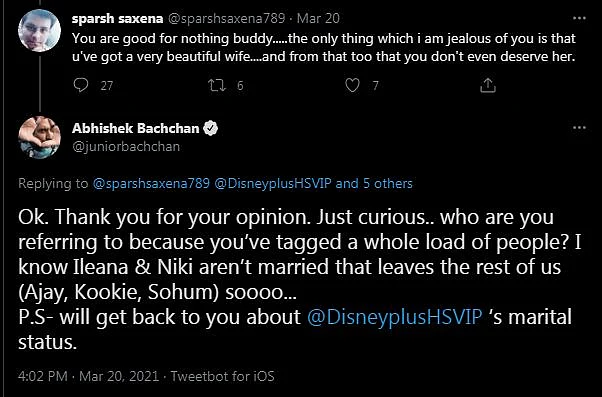This screenshot has width=602, height=397.
Task: Click the sparsh saxena display name
Action: tap(117, 18)
